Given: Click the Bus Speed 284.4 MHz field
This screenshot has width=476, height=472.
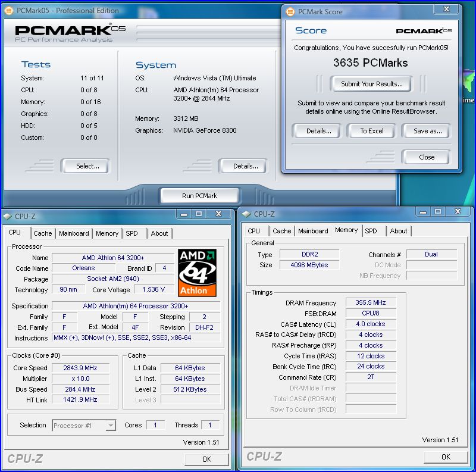Looking at the screenshot, I should point(80,389).
